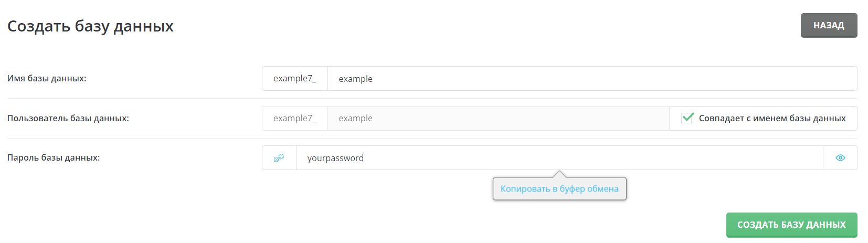
Task: Focus the database password input field
Action: pyautogui.click(x=559, y=158)
